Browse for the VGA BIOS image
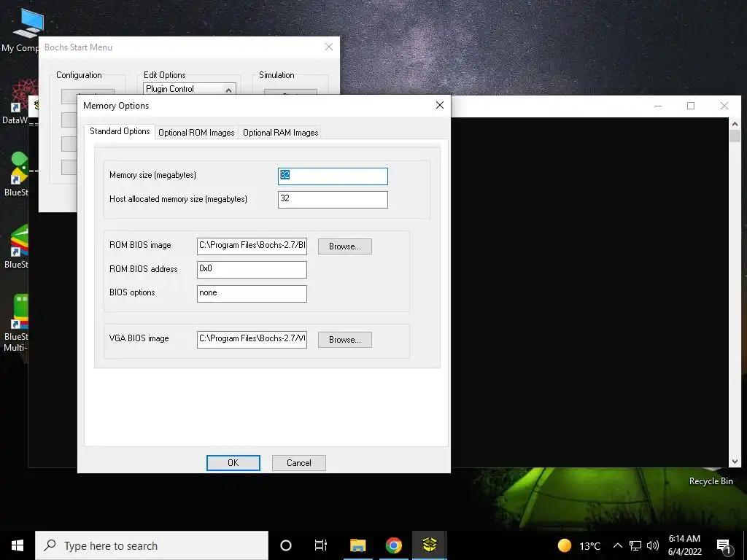The height and width of the screenshot is (560, 747). click(x=345, y=340)
